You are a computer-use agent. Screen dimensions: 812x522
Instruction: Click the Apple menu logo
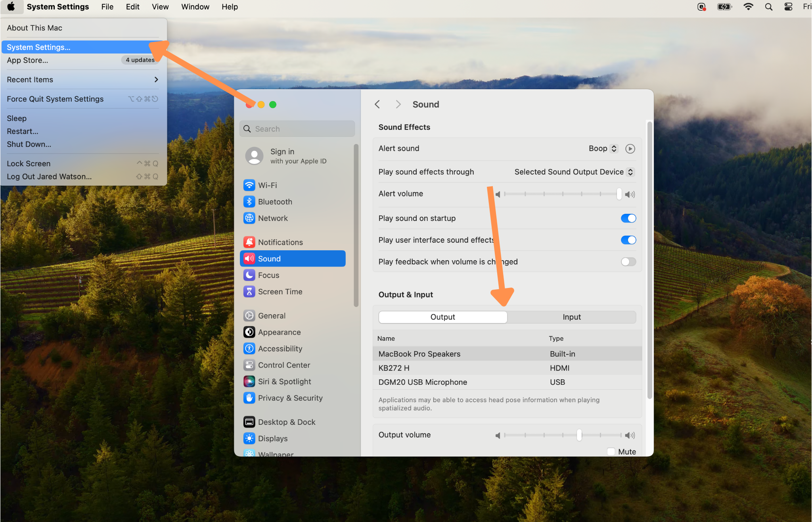click(x=11, y=7)
